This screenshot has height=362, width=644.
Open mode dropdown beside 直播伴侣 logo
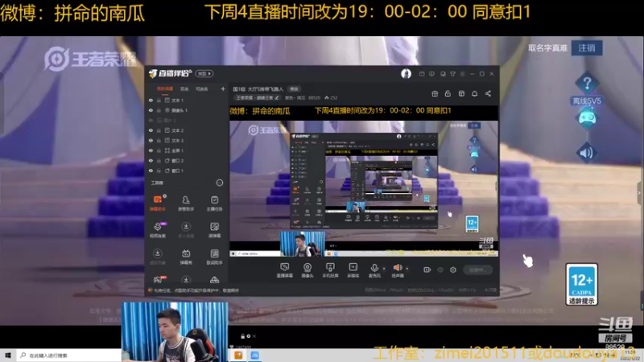click(204, 73)
